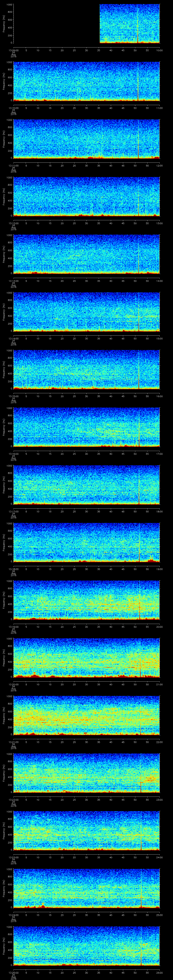The height and width of the screenshot is (980, 173).
Task: Click the '23:00' end time label
Action: pyautogui.click(x=160, y=800)
